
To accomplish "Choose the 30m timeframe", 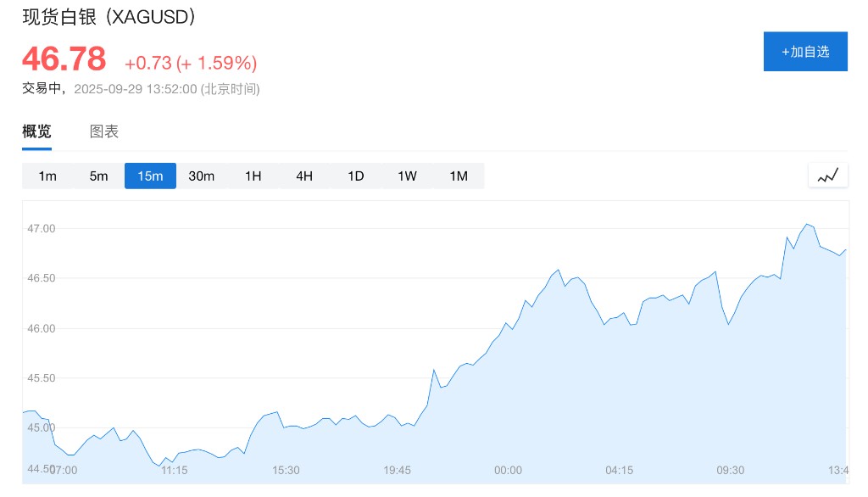I will pos(202,176).
